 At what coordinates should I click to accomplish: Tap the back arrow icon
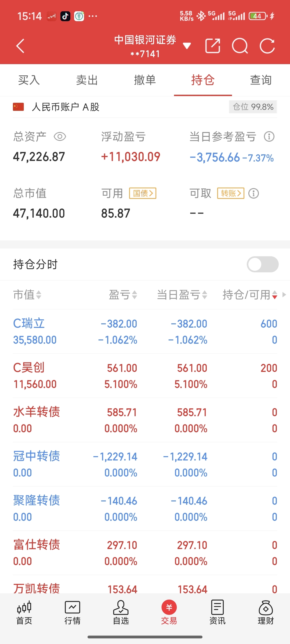pyautogui.click(x=20, y=46)
